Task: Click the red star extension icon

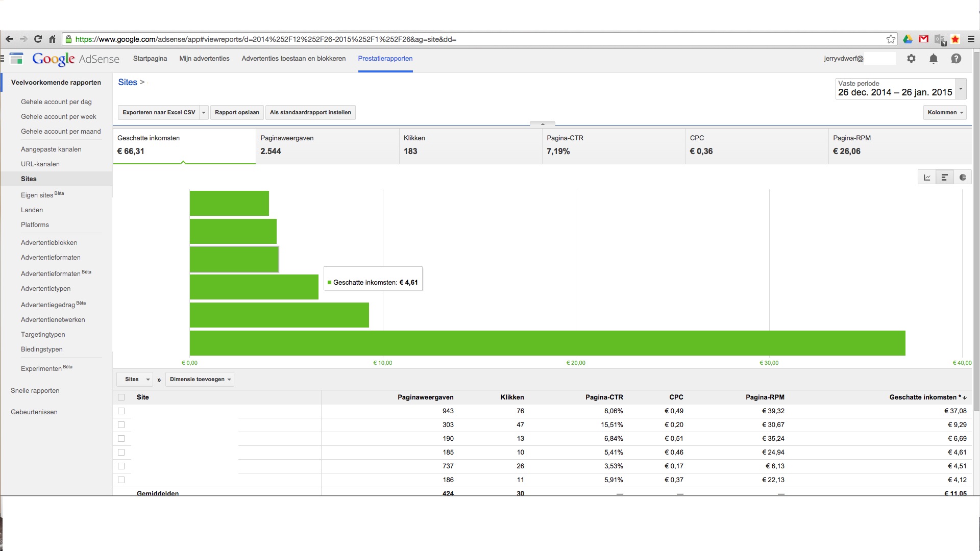Action: 955,39
